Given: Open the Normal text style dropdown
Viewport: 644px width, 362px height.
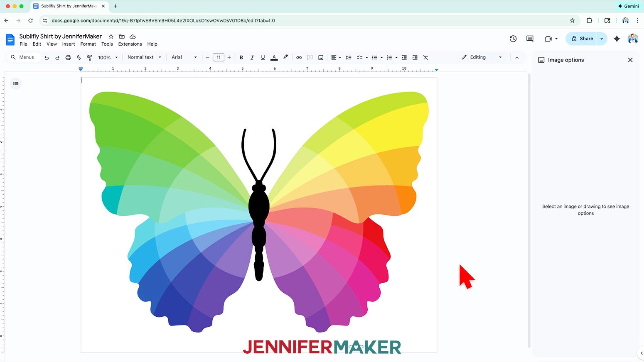Looking at the screenshot, I should (144, 57).
